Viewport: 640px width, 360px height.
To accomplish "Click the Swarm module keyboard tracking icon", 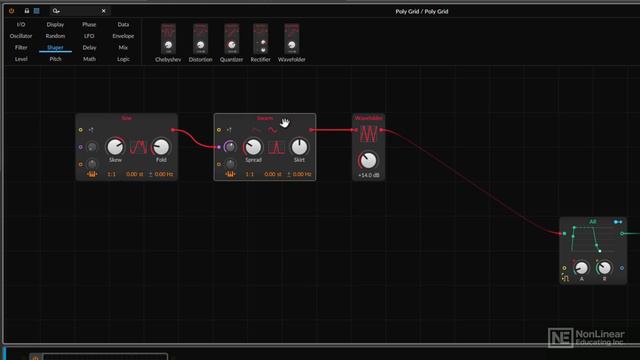I will [230, 174].
